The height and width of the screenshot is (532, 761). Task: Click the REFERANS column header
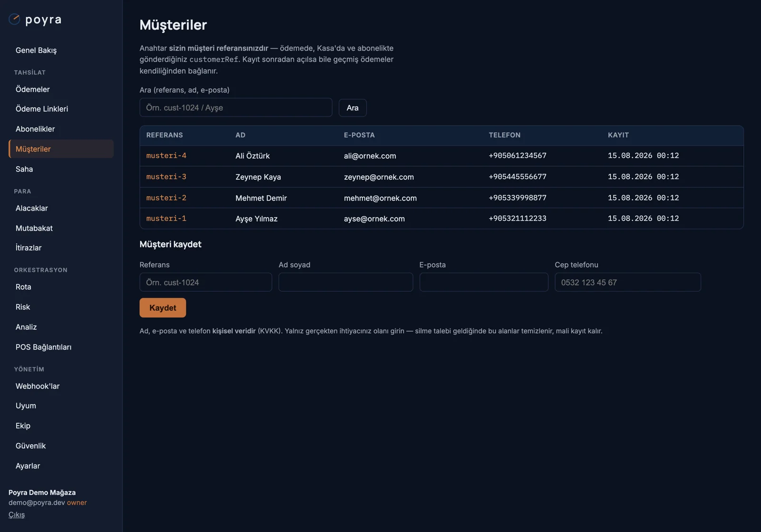(165, 135)
